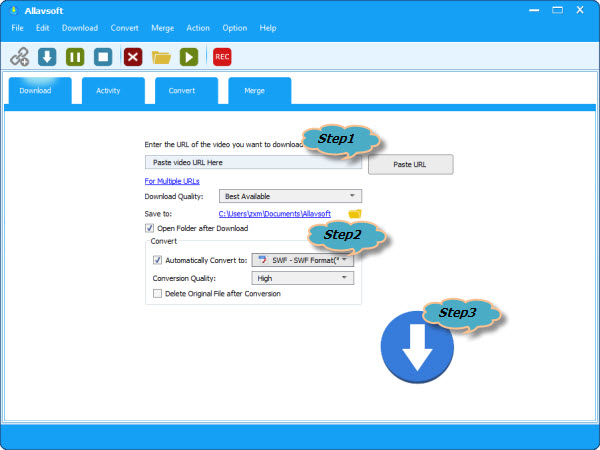Switch to the Download tab
600x450 pixels.
point(40,91)
